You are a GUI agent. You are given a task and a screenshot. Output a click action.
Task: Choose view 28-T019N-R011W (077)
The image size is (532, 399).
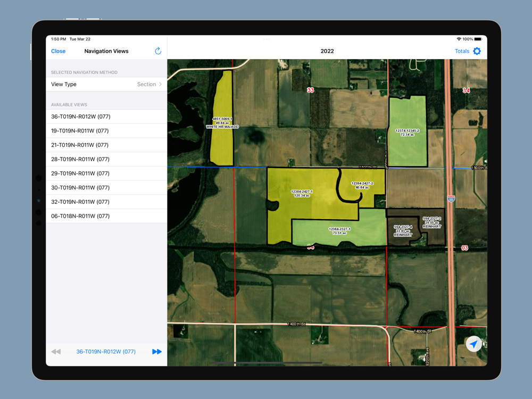click(106, 159)
